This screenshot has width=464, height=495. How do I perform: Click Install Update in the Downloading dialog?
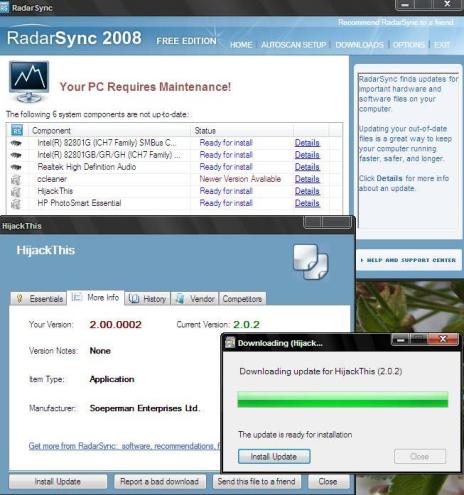tap(274, 456)
